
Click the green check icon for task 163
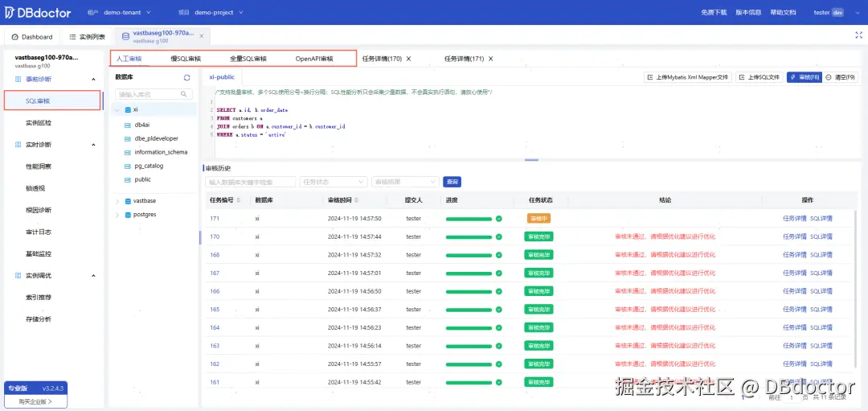(499, 346)
